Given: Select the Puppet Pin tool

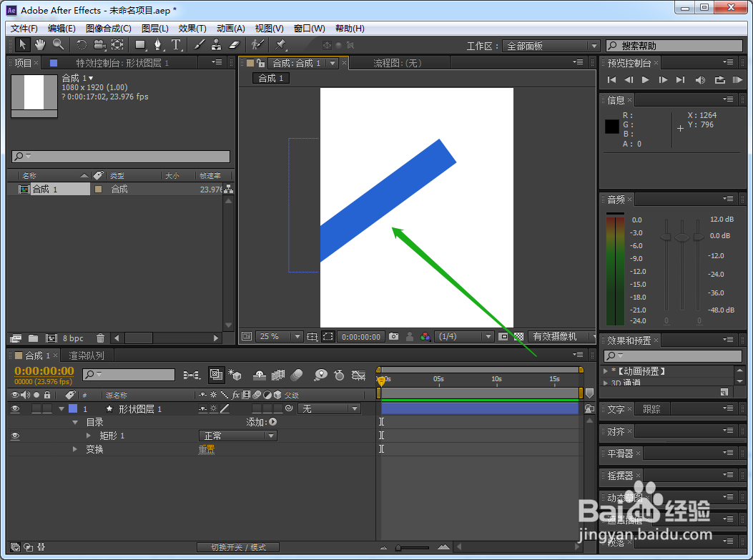Looking at the screenshot, I should tap(280, 44).
